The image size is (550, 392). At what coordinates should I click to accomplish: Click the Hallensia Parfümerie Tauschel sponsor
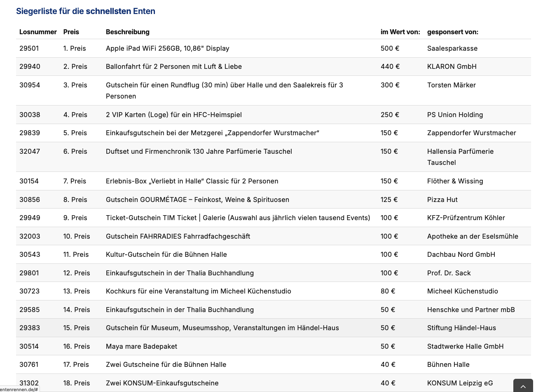point(460,157)
